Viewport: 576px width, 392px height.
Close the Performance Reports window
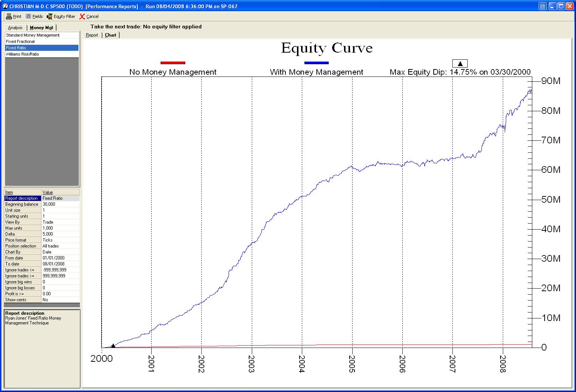570,6
